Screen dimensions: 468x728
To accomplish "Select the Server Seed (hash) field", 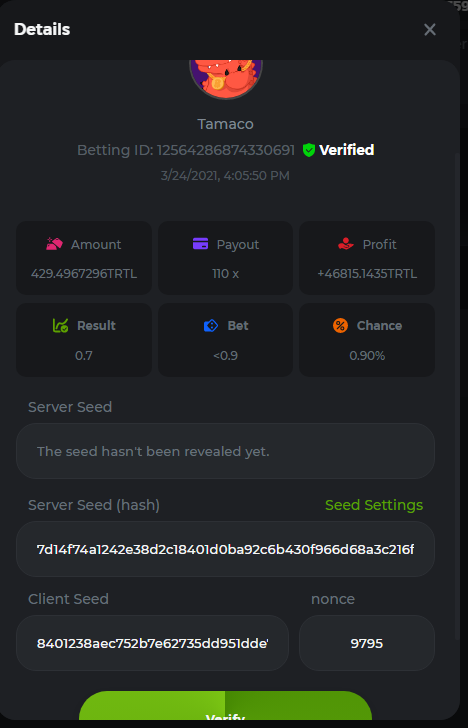I will click(225, 549).
